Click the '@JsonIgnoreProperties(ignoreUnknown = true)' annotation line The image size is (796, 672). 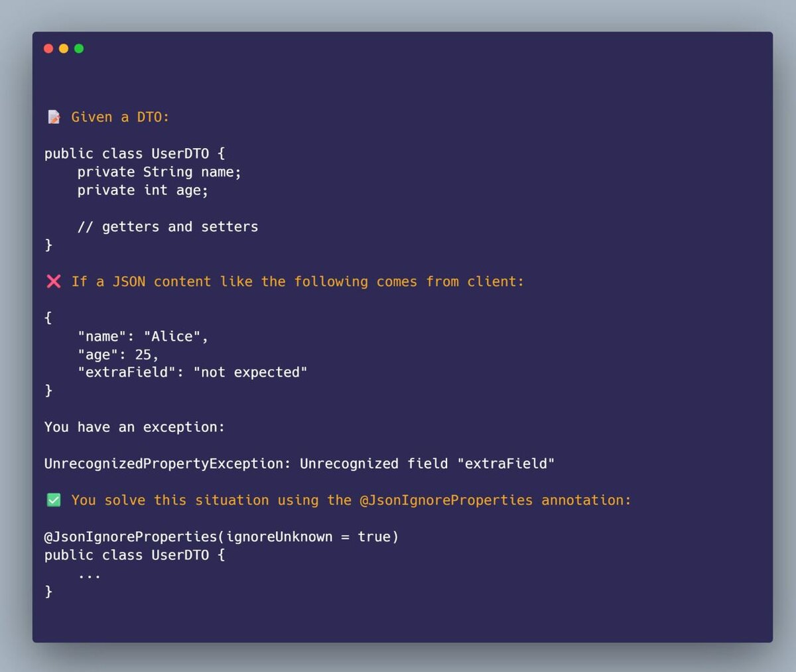(222, 537)
